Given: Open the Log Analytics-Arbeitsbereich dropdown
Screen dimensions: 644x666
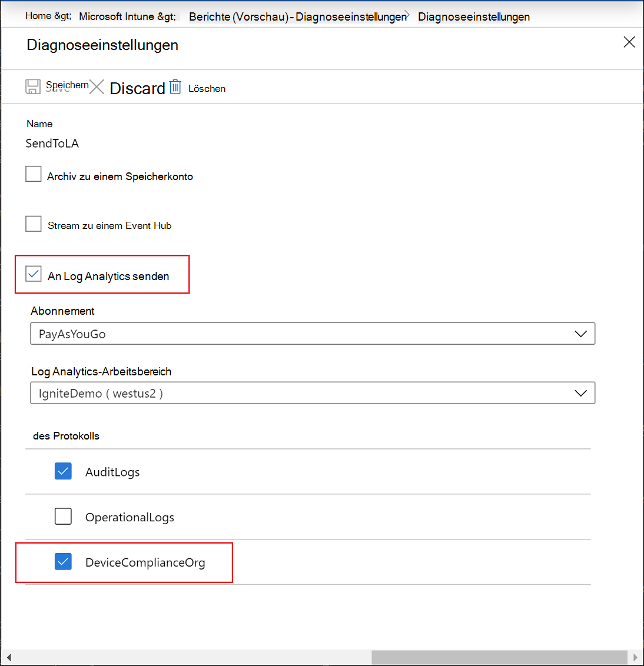Looking at the screenshot, I should click(581, 392).
